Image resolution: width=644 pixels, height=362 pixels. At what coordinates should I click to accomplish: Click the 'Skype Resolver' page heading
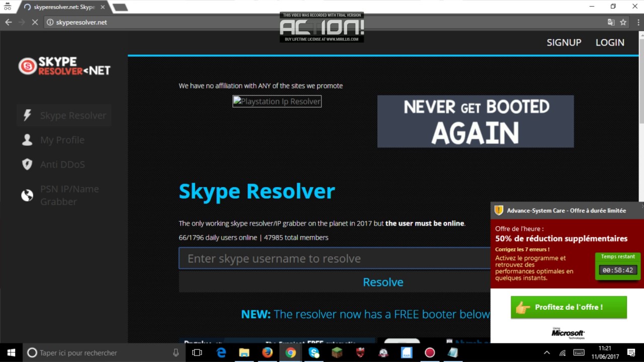257,192
